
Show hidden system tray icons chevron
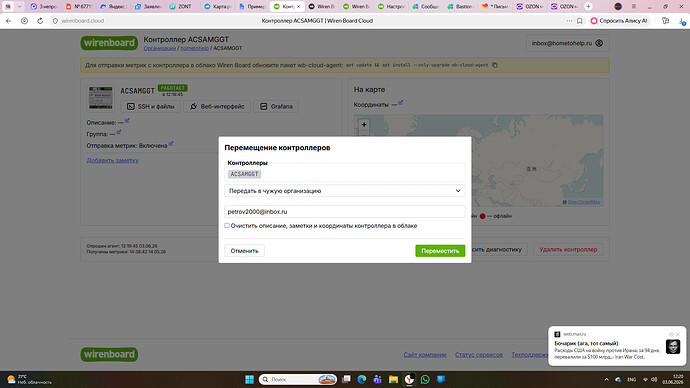(606, 379)
